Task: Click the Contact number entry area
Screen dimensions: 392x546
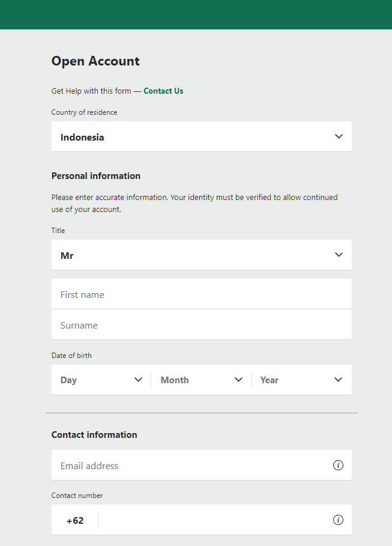Action: [213, 520]
